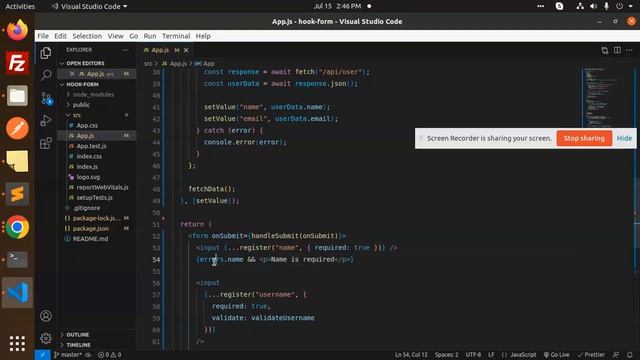Viewport: 640px width, 360px height.
Task: Open changes compare icon in editor toolbar
Action: [604, 50]
